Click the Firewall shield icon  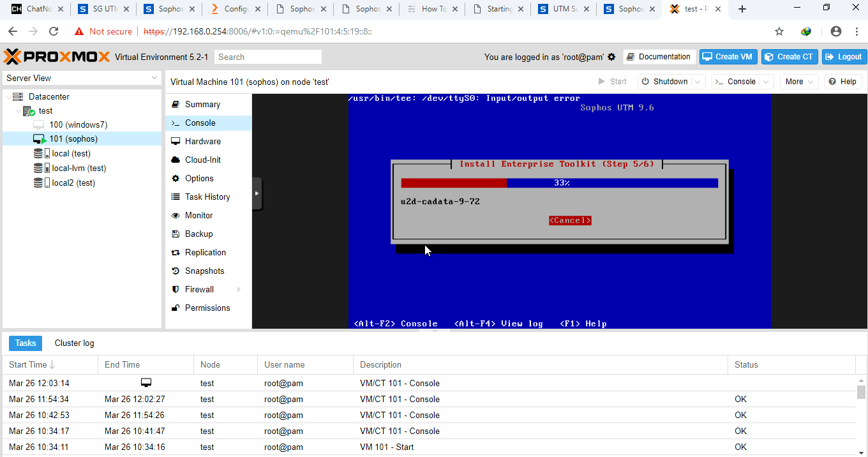(x=176, y=289)
